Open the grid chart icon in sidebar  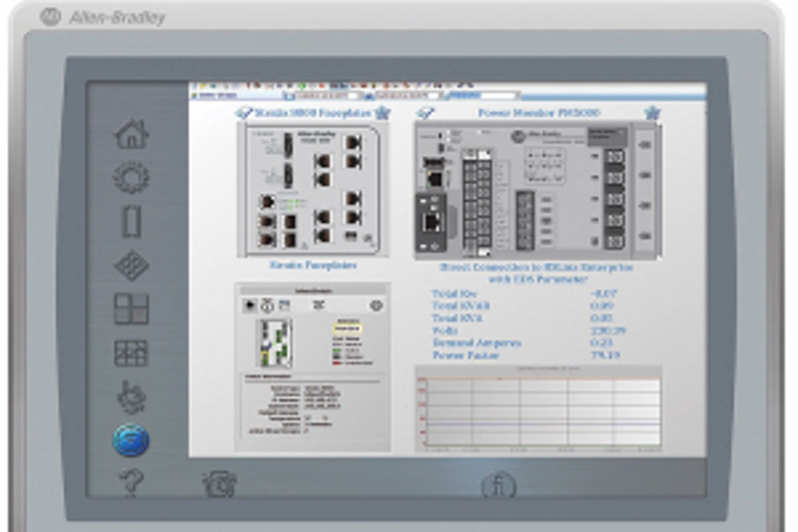coord(131,354)
